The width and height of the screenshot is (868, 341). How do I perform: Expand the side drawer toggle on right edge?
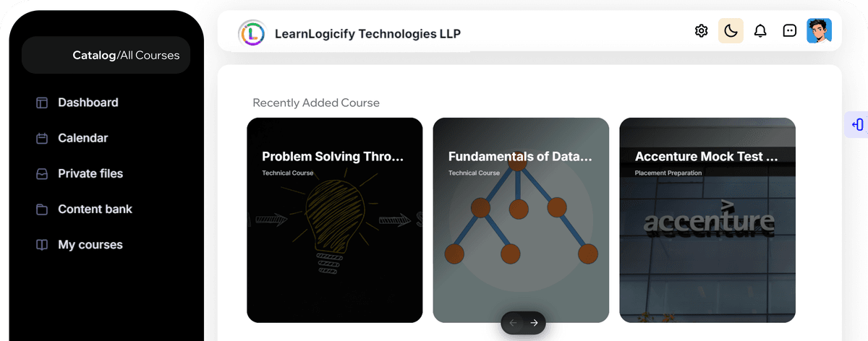tap(857, 124)
